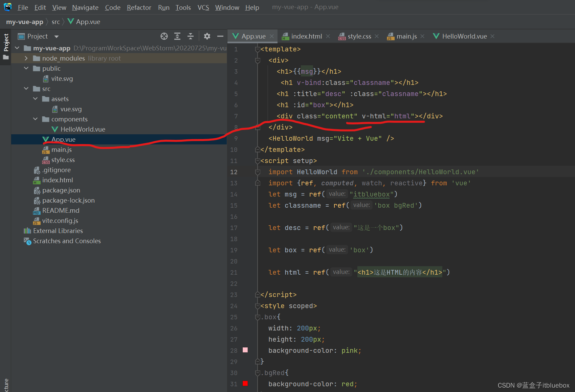The height and width of the screenshot is (392, 575).
Task: Open the View menu
Action: [59, 7]
